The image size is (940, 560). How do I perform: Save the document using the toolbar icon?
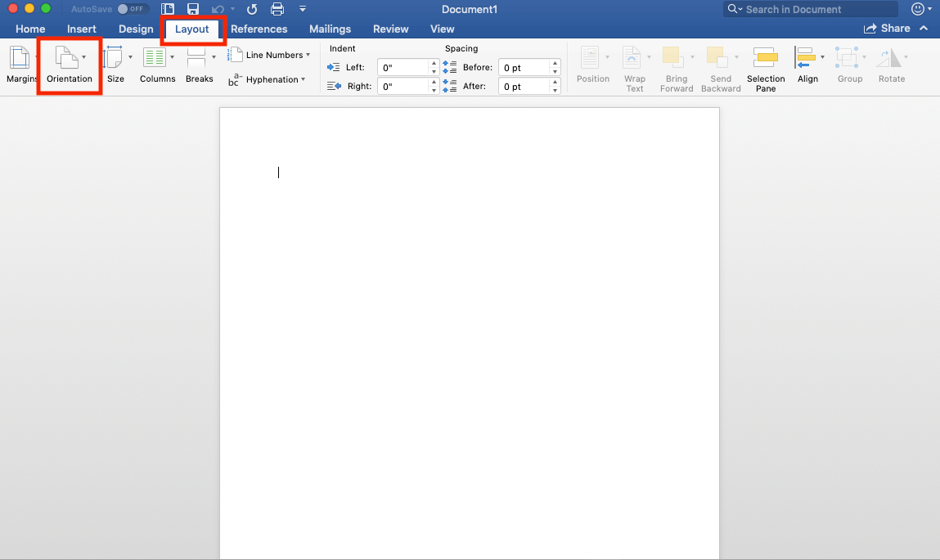click(193, 9)
